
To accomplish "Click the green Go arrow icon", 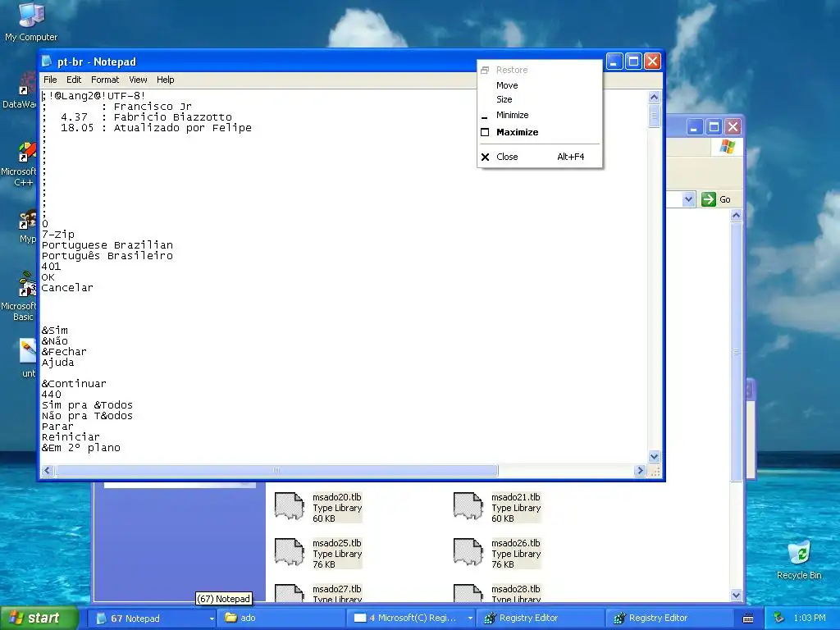I will coord(708,199).
